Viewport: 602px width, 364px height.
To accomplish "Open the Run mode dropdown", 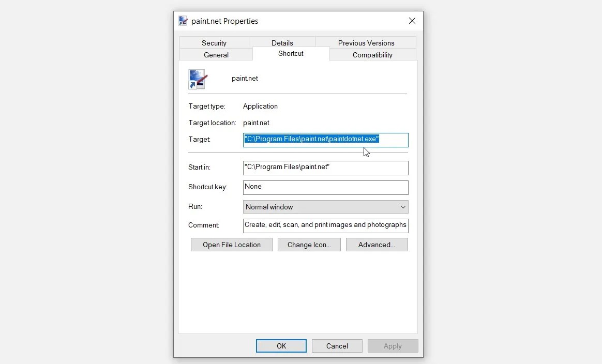I will (325, 207).
